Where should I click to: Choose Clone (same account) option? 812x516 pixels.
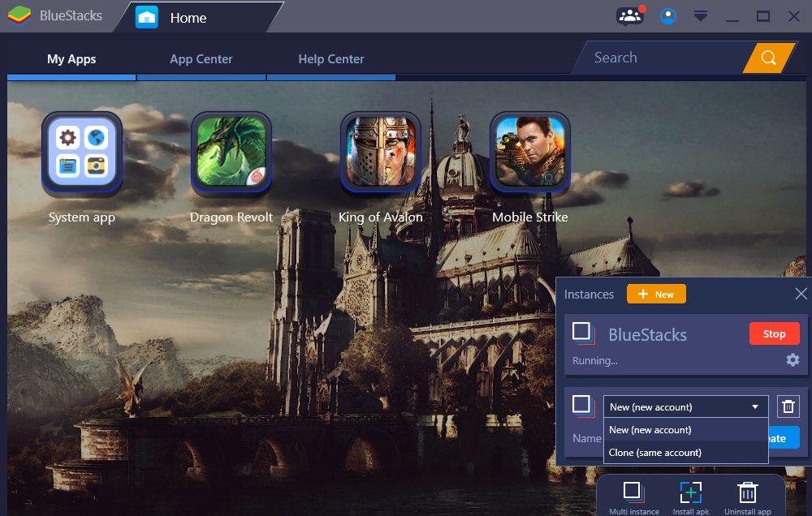click(x=685, y=453)
